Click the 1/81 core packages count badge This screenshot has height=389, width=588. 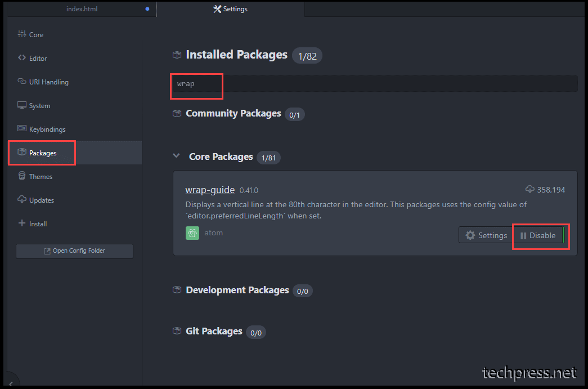[x=268, y=158]
